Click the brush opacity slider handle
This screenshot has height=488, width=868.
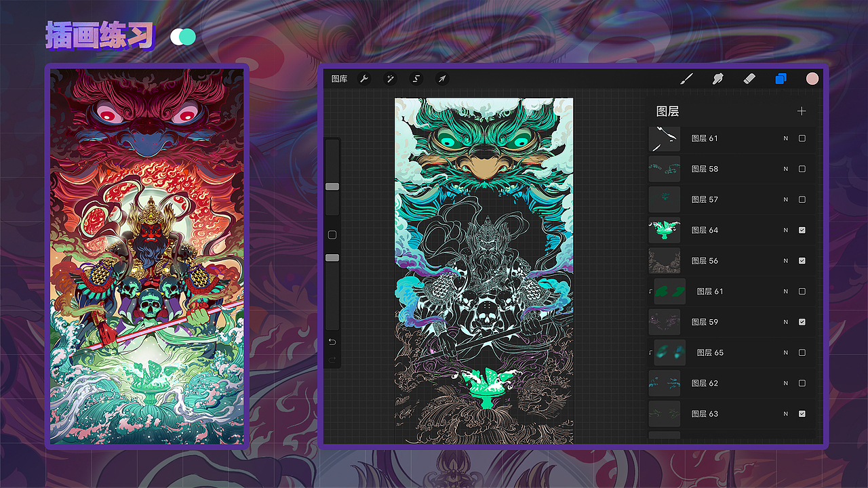pos(332,258)
